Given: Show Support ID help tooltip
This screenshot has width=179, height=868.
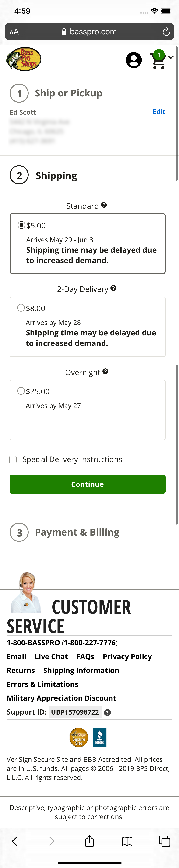Looking at the screenshot, I should pyautogui.click(x=107, y=713).
